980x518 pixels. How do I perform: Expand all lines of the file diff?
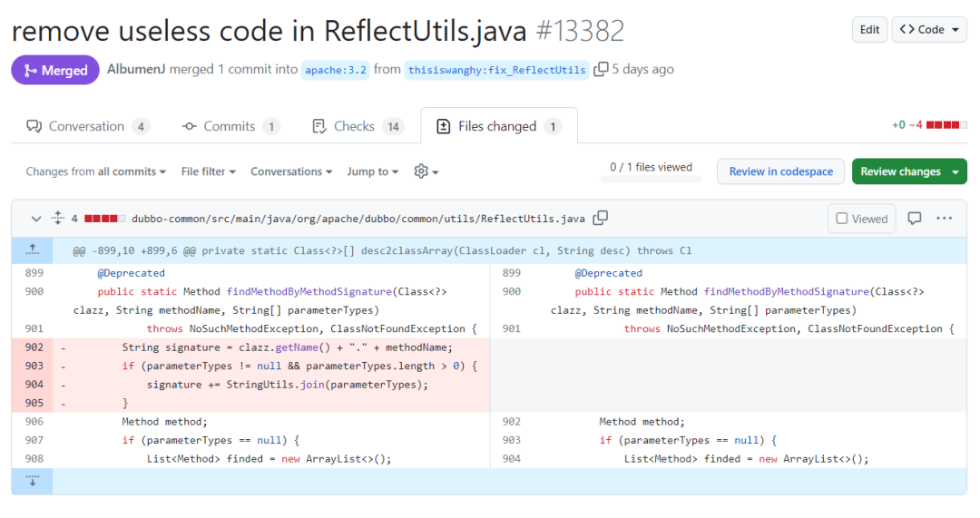[57, 218]
